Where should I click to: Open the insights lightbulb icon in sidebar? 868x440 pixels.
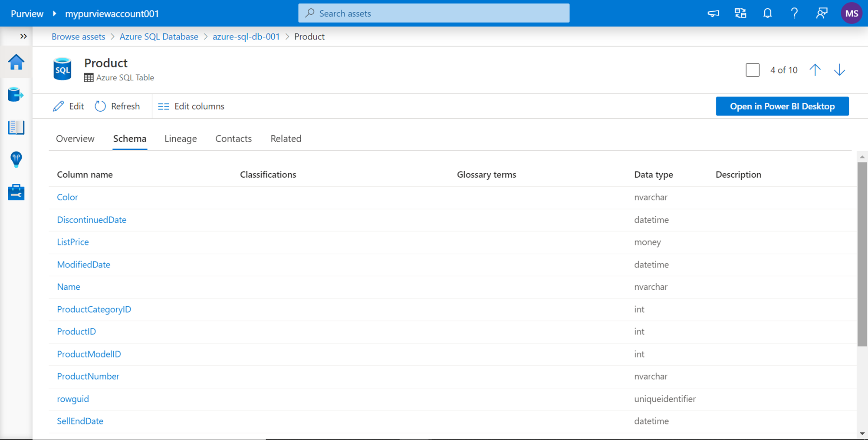(x=16, y=159)
